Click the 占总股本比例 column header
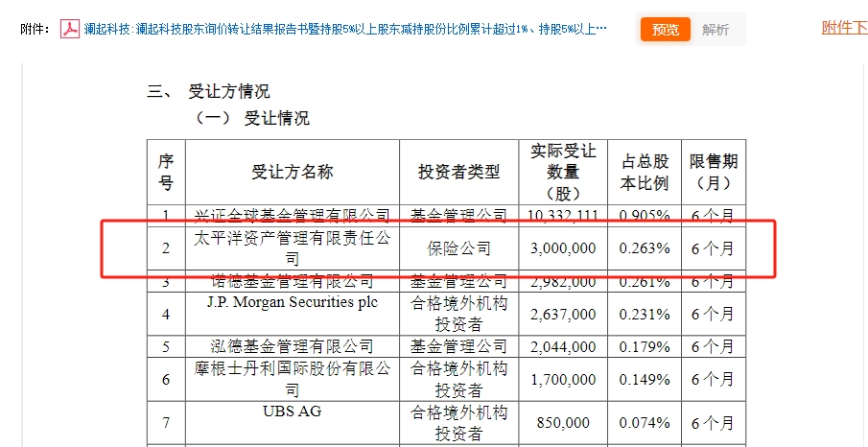This screenshot has height=447, width=868. click(645, 173)
